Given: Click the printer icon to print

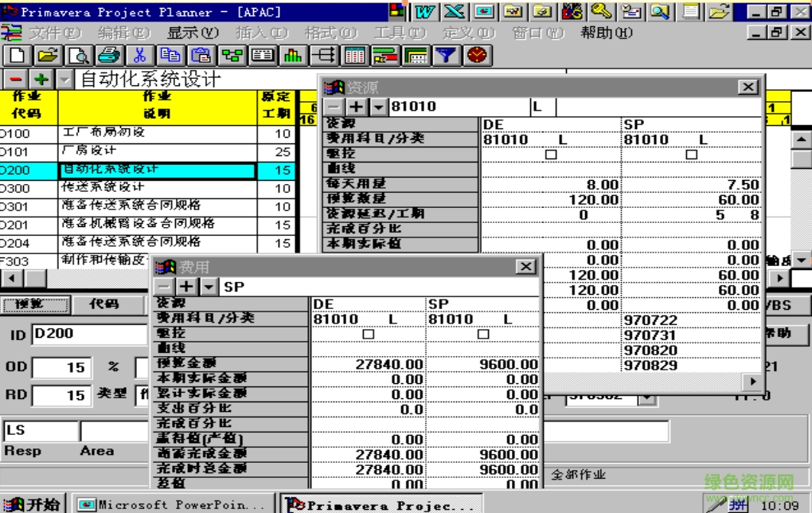Looking at the screenshot, I should [109, 55].
